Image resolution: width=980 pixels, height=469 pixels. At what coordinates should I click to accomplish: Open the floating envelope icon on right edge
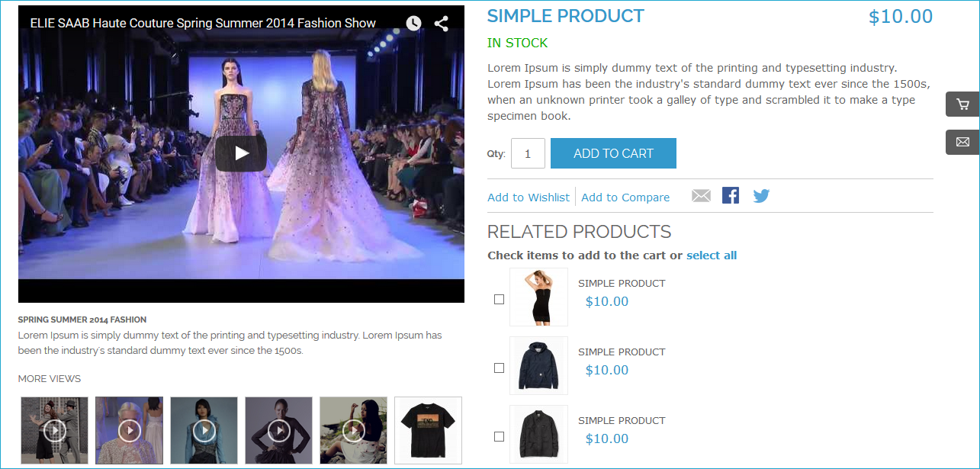click(962, 142)
